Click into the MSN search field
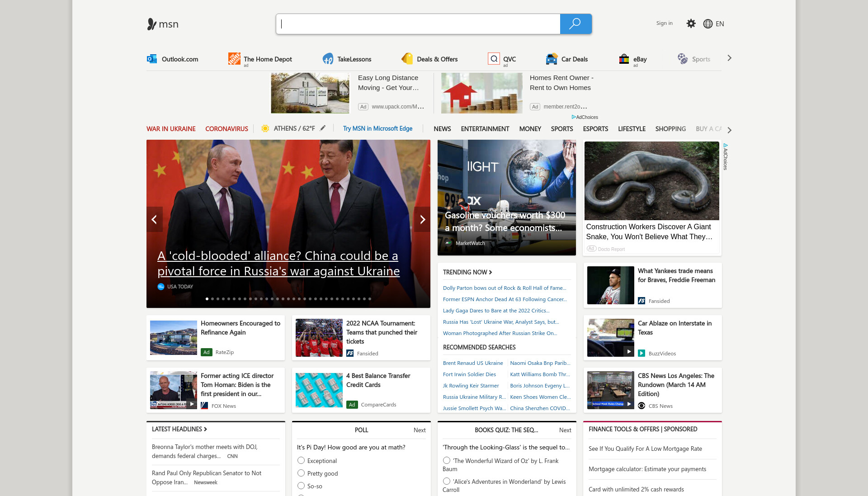This screenshot has width=868, height=496. coord(418,24)
